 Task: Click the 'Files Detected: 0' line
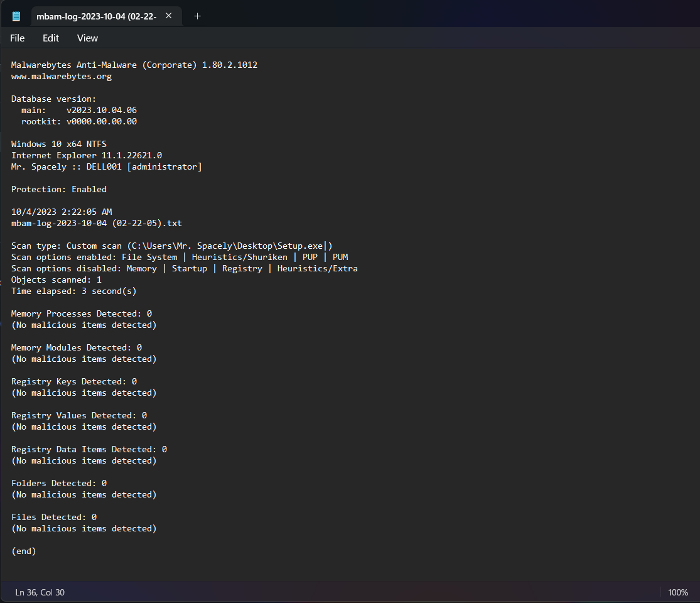pyautogui.click(x=54, y=518)
